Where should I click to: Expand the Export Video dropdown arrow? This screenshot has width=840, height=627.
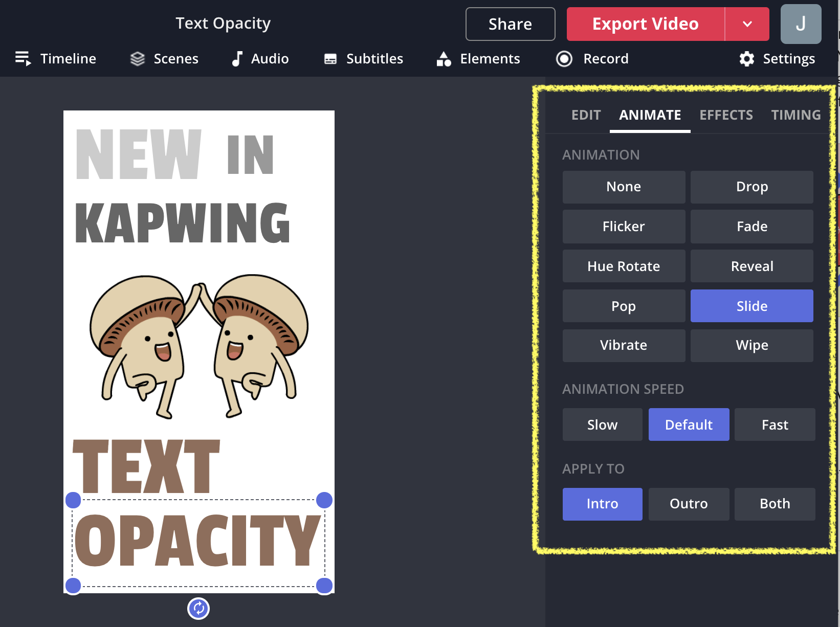tap(747, 24)
